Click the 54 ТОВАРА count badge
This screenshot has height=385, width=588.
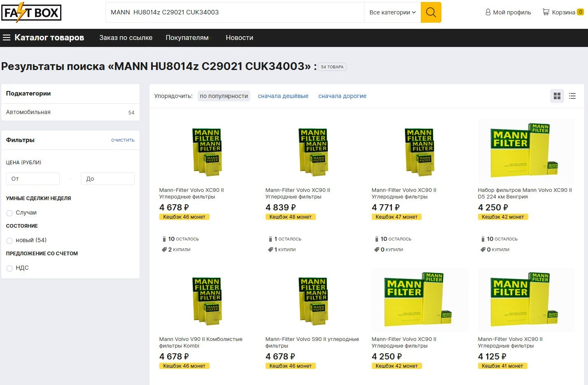(332, 67)
